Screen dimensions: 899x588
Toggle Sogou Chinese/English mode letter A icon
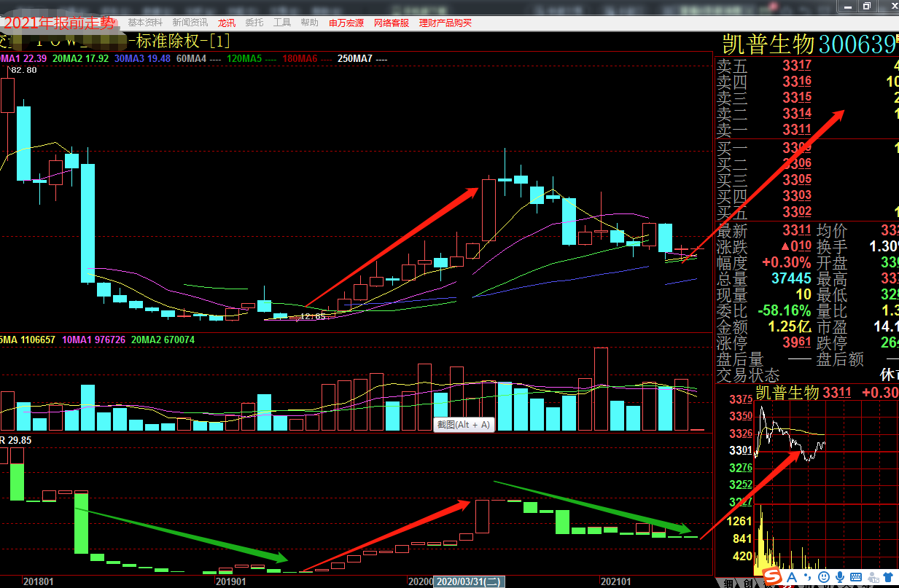(x=793, y=578)
